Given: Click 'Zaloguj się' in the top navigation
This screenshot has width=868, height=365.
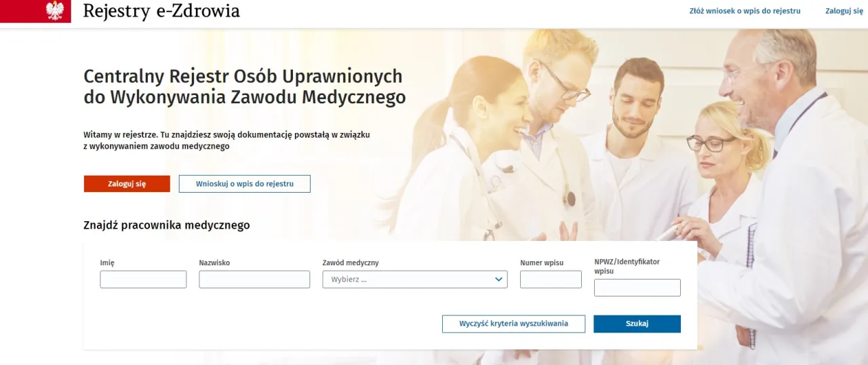Looking at the screenshot, I should coord(844,11).
